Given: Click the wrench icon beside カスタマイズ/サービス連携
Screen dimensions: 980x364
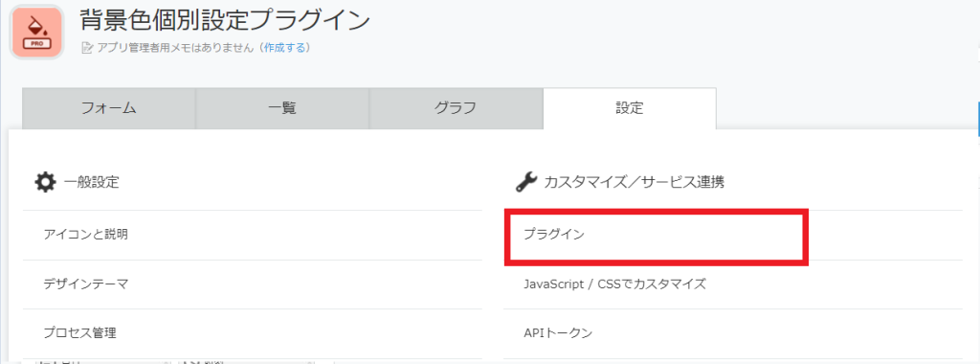Looking at the screenshot, I should click(x=525, y=183).
